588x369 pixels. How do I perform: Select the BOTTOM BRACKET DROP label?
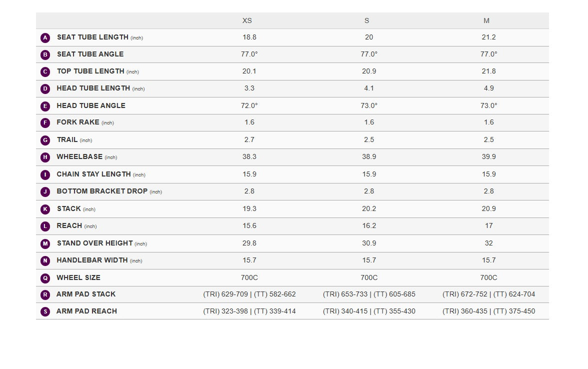[x=102, y=191]
